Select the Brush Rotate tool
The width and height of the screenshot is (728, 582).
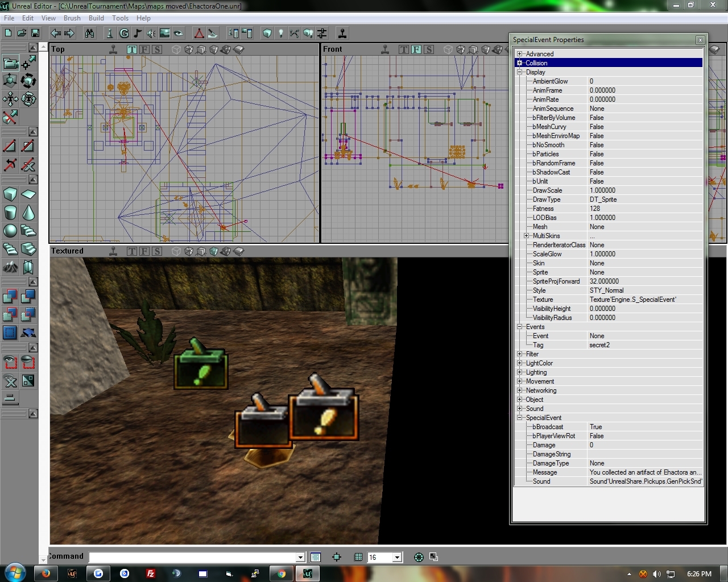point(28,81)
